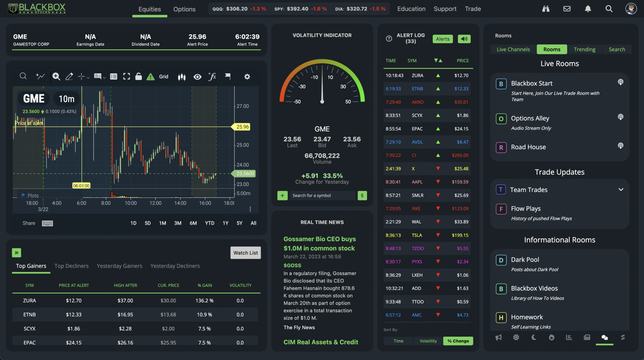The height and width of the screenshot is (360, 644).
Task: Toggle Grid display on the chart
Action: 164,76
